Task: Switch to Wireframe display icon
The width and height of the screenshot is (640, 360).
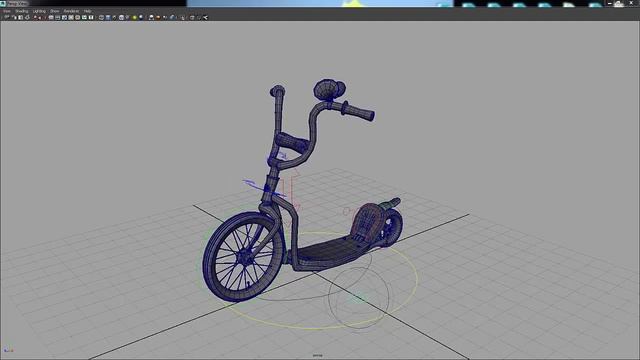Action: tap(101, 18)
